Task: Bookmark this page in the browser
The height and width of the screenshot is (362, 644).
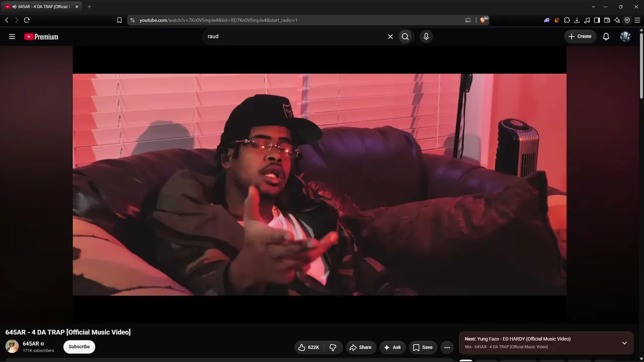Action: [x=119, y=20]
